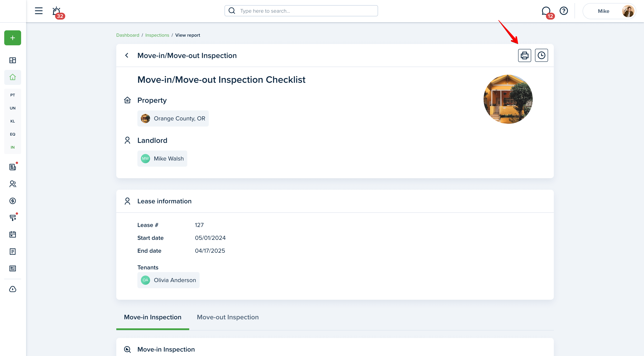Viewport: 644px width, 356px height.
Task: Click the cloud download icon in sidebar
Action: [x=12, y=289]
